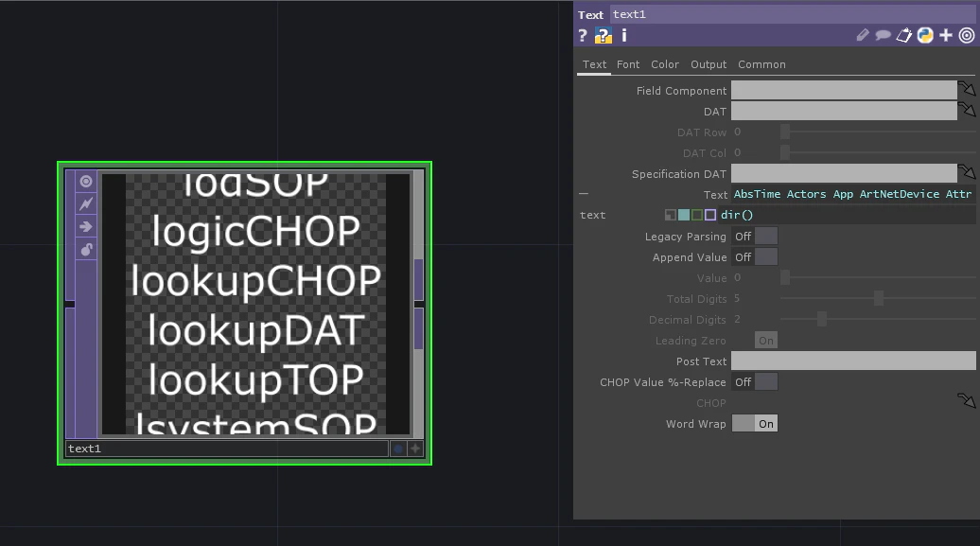Click the concentric circles target icon

[967, 36]
